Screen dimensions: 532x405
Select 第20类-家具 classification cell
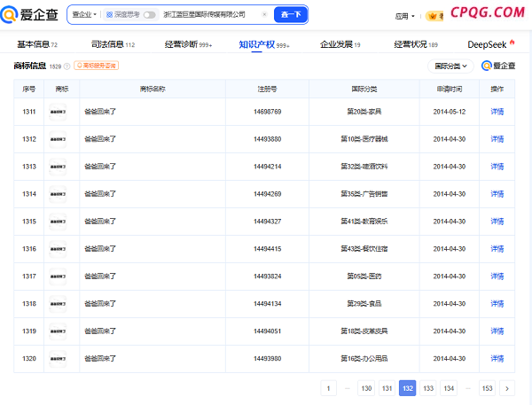click(364, 112)
